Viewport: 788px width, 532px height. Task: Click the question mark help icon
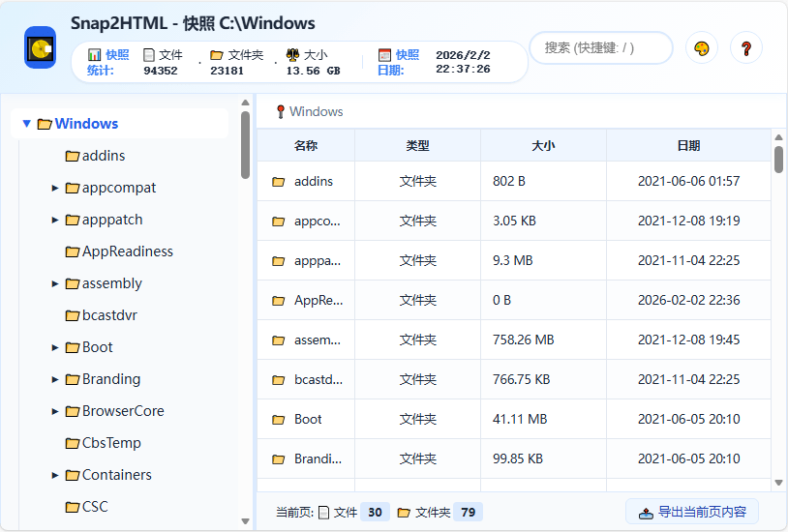pos(746,48)
